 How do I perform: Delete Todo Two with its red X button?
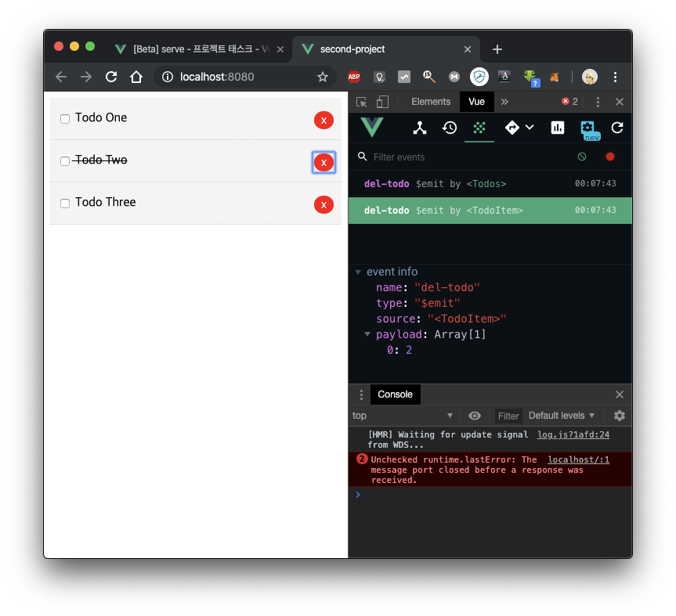(x=324, y=162)
